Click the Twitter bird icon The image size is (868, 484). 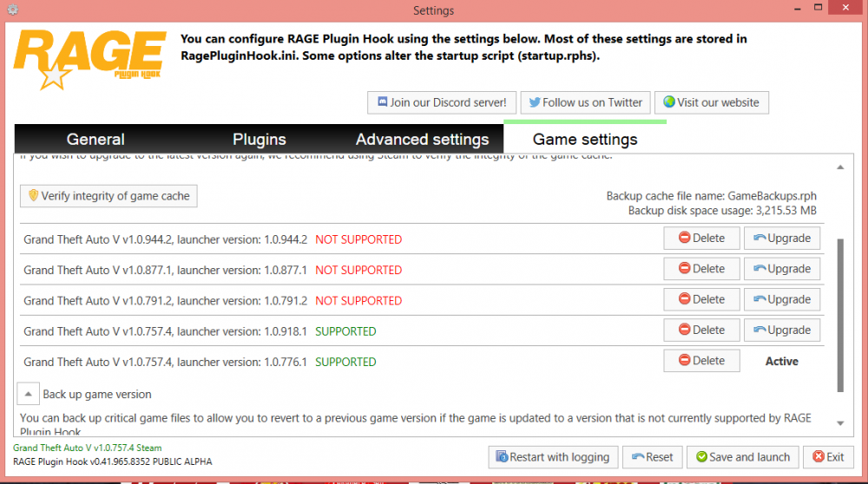point(534,102)
